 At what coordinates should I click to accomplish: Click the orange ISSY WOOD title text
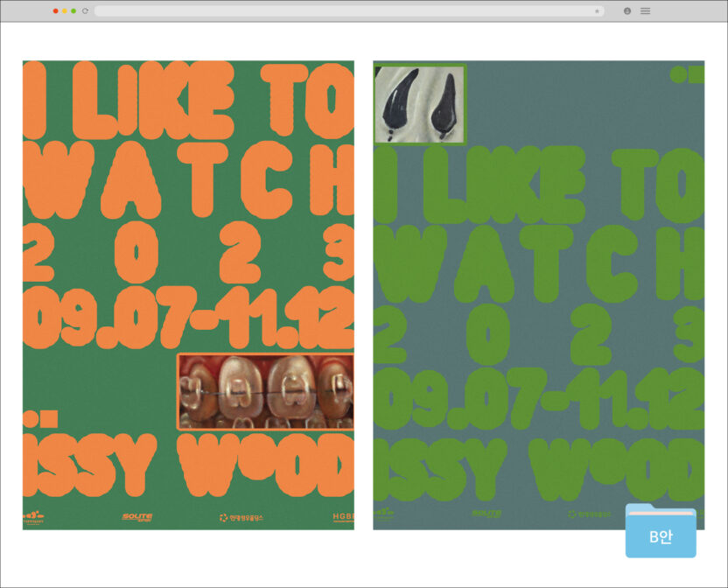(x=188, y=462)
